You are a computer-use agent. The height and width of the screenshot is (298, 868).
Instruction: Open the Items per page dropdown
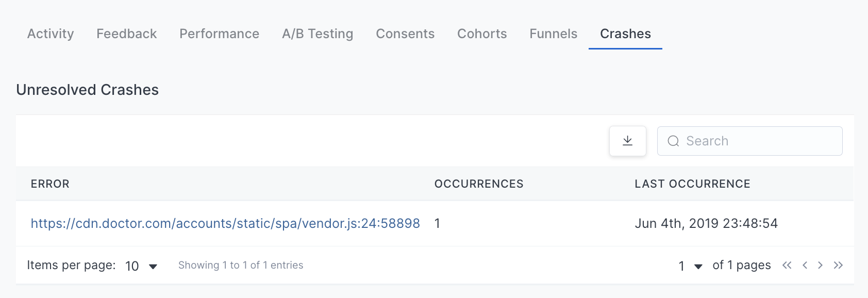coord(141,266)
